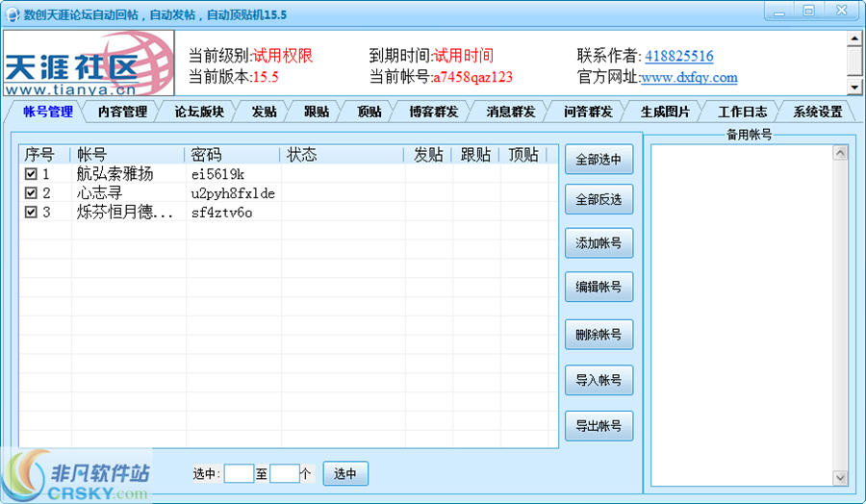The width and height of the screenshot is (866, 504).
Task: Toggle checkbox for account row 2
Action: (x=31, y=193)
